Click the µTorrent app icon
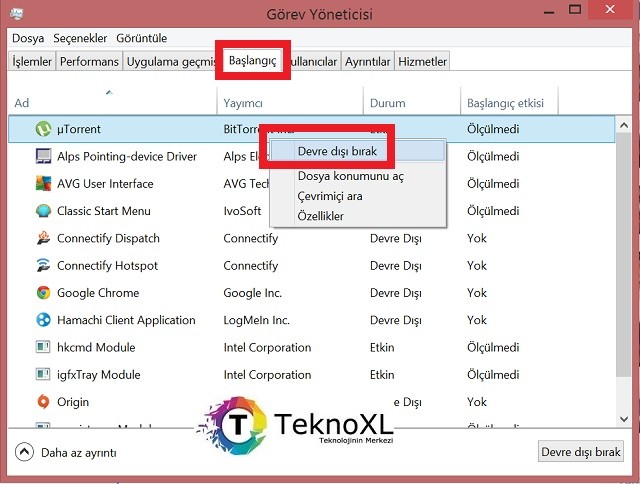 tap(43, 129)
